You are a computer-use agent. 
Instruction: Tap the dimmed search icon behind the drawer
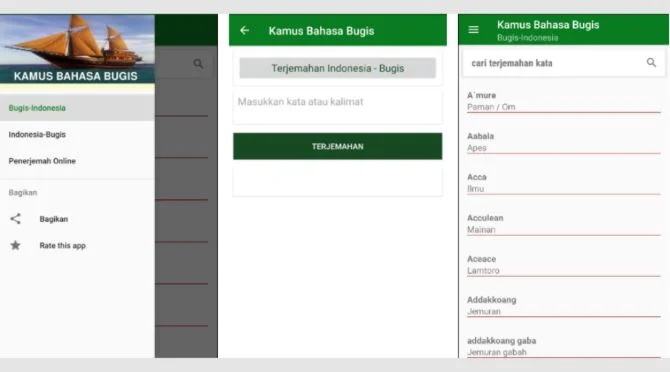click(x=198, y=64)
